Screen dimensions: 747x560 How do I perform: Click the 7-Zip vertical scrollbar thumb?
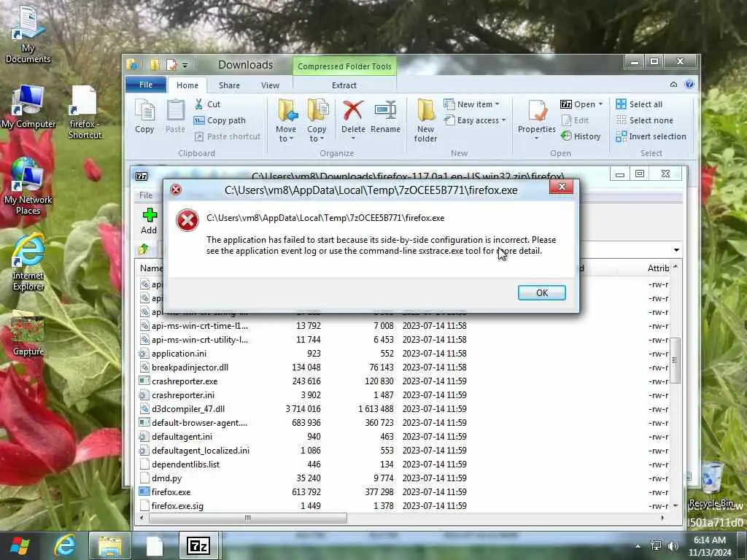[675, 360]
